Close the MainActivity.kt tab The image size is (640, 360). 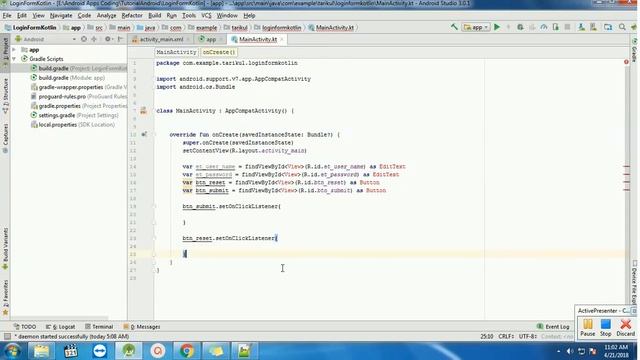(282, 40)
